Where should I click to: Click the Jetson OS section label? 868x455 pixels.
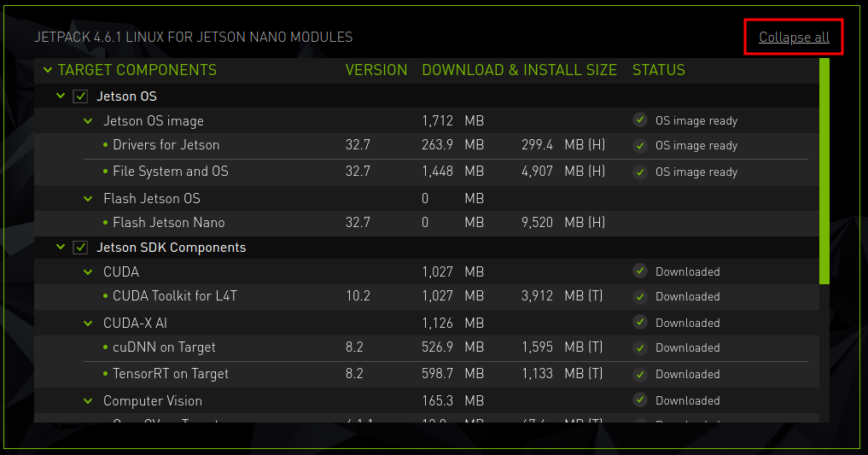pos(127,96)
